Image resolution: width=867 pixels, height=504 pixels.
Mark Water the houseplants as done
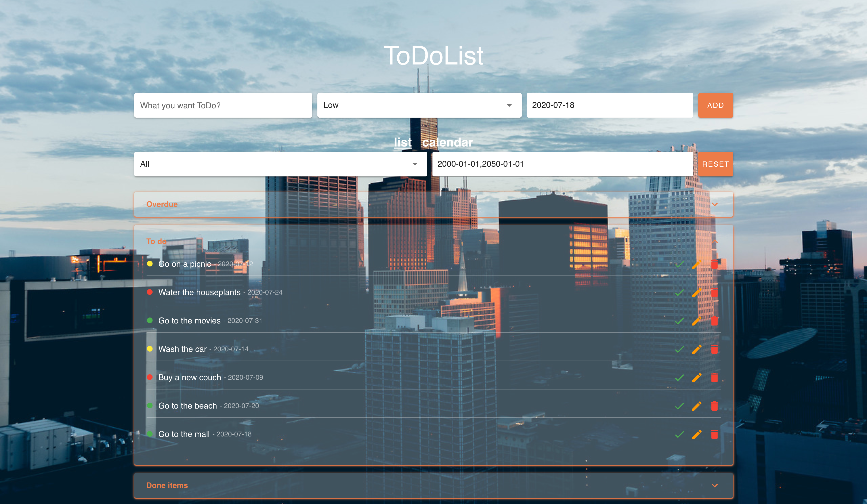click(679, 292)
